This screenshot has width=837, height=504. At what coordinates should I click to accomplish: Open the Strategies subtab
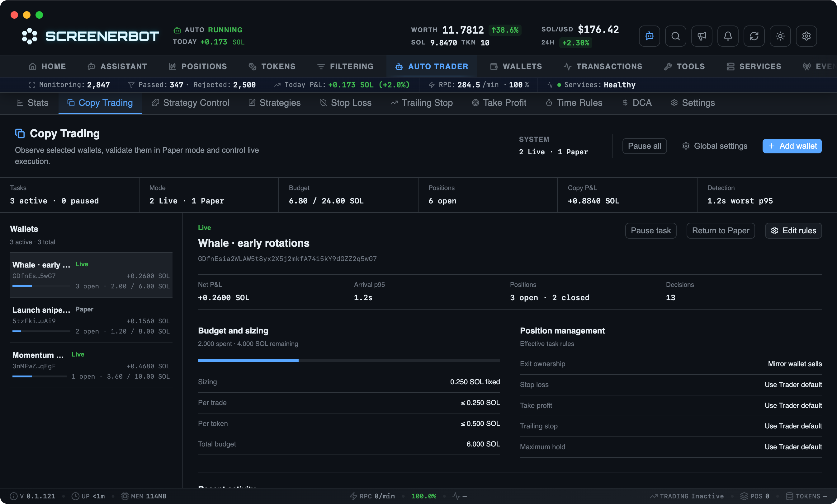click(x=274, y=102)
